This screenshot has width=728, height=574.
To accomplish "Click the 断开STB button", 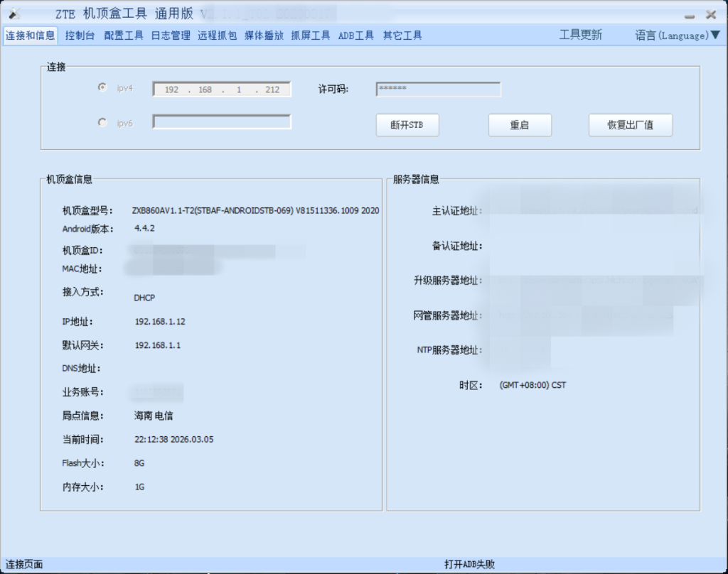I will [x=407, y=125].
